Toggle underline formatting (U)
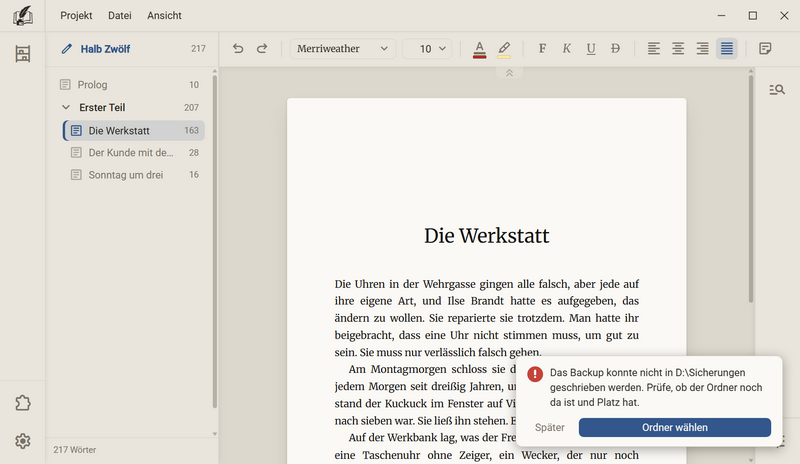This screenshot has width=800, height=464. [591, 48]
